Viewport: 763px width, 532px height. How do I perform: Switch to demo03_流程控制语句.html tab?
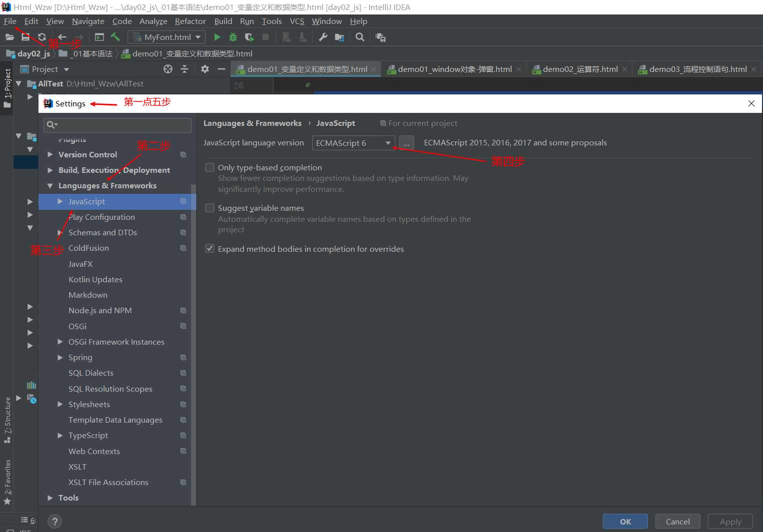pos(697,69)
